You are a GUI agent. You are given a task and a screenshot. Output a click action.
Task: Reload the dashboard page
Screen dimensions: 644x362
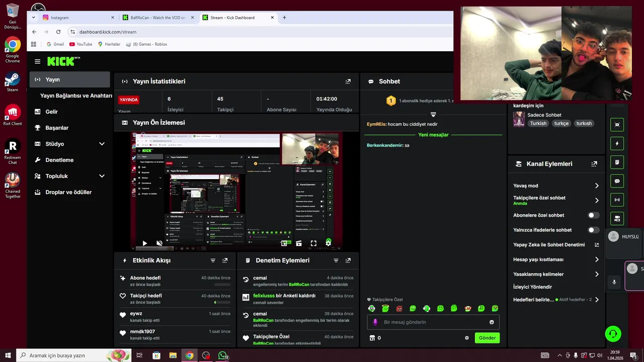point(58,32)
